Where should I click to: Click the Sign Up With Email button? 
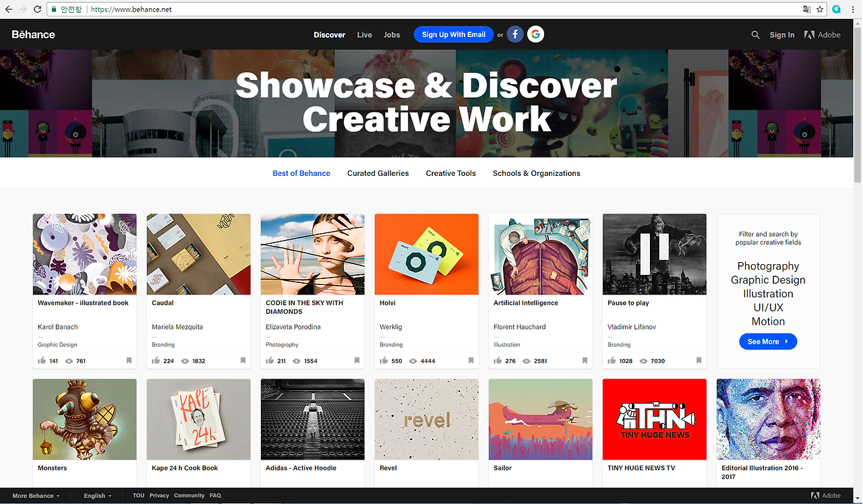tap(454, 34)
